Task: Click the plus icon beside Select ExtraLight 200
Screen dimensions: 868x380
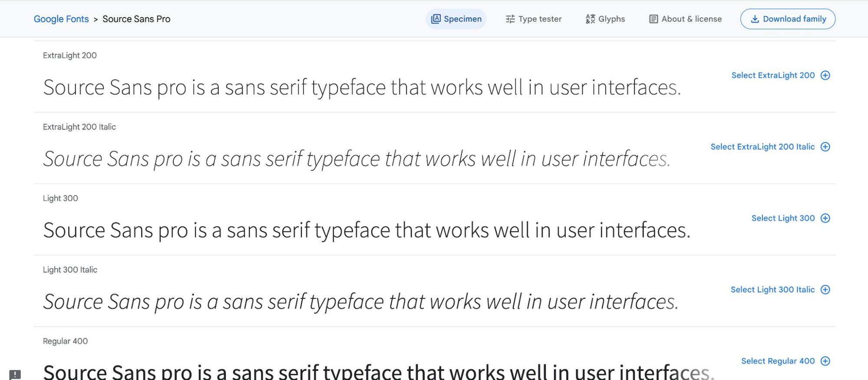Action: coord(825,76)
